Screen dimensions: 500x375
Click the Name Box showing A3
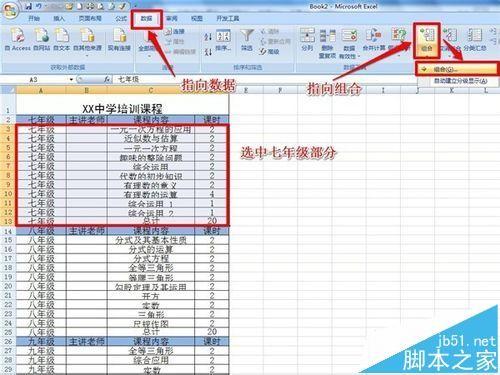(x=35, y=80)
